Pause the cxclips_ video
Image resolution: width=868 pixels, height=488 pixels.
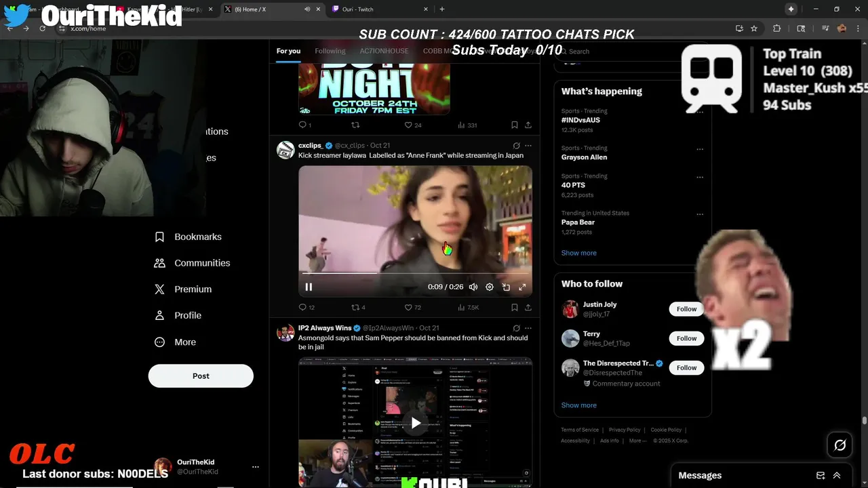[x=309, y=287]
